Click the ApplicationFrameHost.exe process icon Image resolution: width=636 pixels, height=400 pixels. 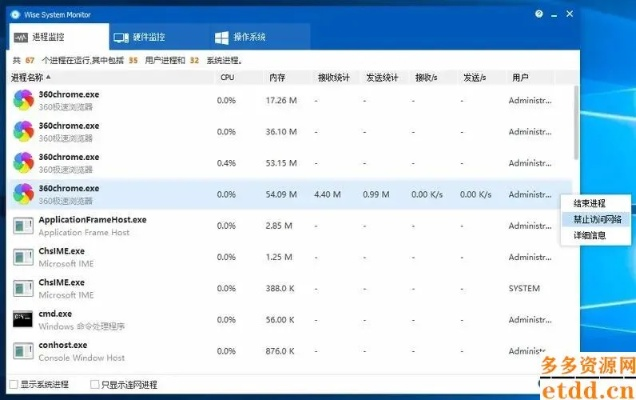[23, 226]
